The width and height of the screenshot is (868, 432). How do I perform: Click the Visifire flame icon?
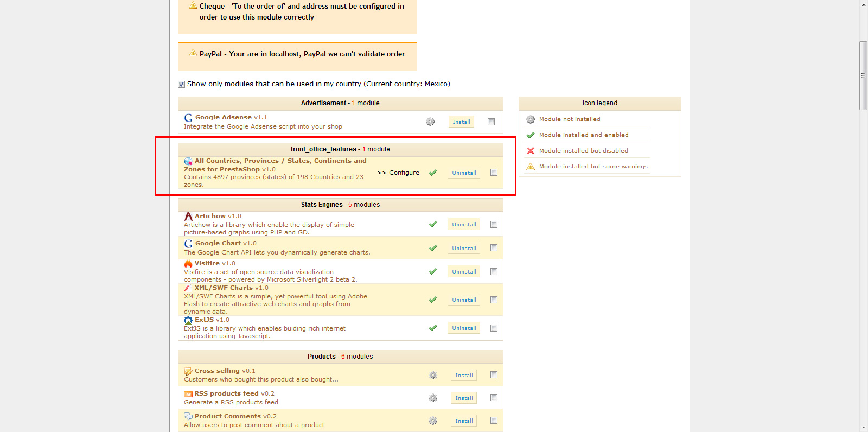188,264
